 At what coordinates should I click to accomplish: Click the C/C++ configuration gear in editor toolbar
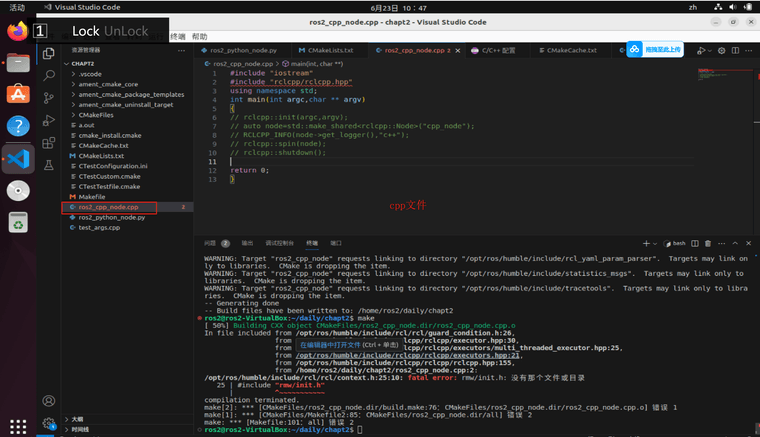pyautogui.click(x=721, y=50)
